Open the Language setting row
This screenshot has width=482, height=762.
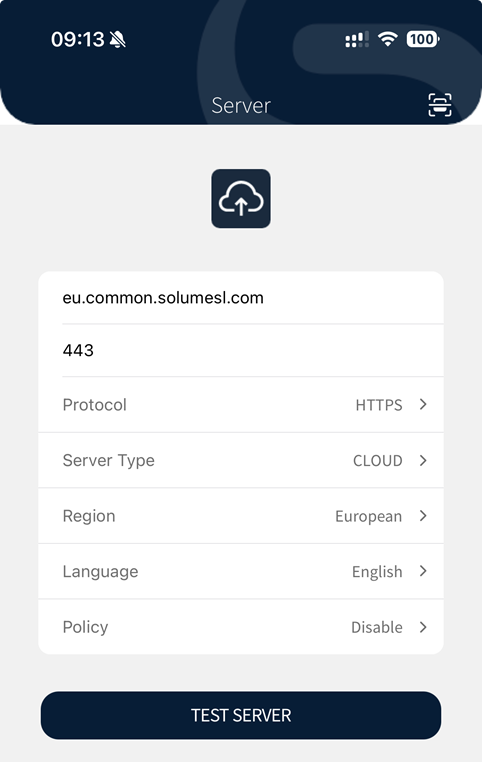(x=241, y=571)
